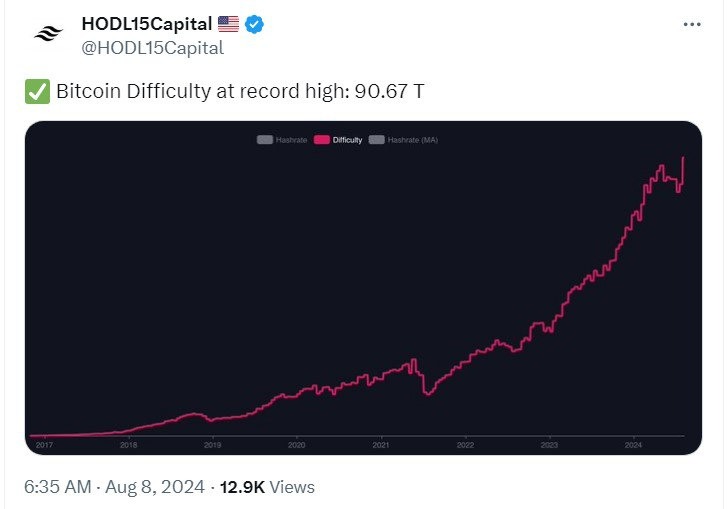Toggle the Hashrate legend series
This screenshot has height=509, width=728.
click(x=291, y=140)
